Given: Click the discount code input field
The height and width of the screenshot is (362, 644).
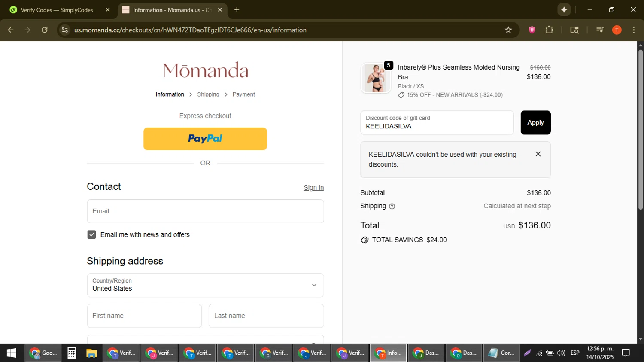Looking at the screenshot, I should tap(437, 122).
